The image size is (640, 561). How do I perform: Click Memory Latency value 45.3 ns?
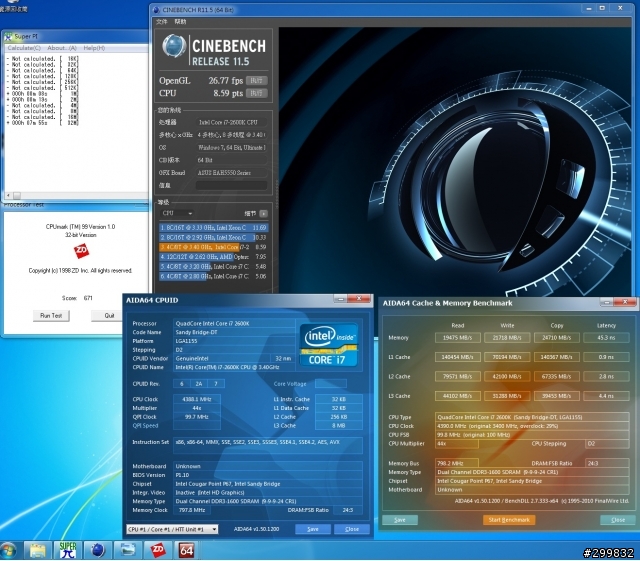point(606,338)
